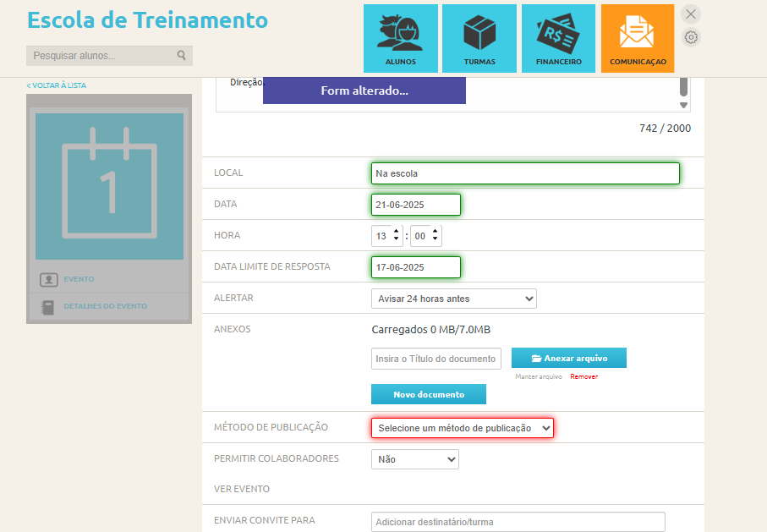Click the Evento profile icon in sidebar
This screenshot has height=532, width=767.
point(49,279)
